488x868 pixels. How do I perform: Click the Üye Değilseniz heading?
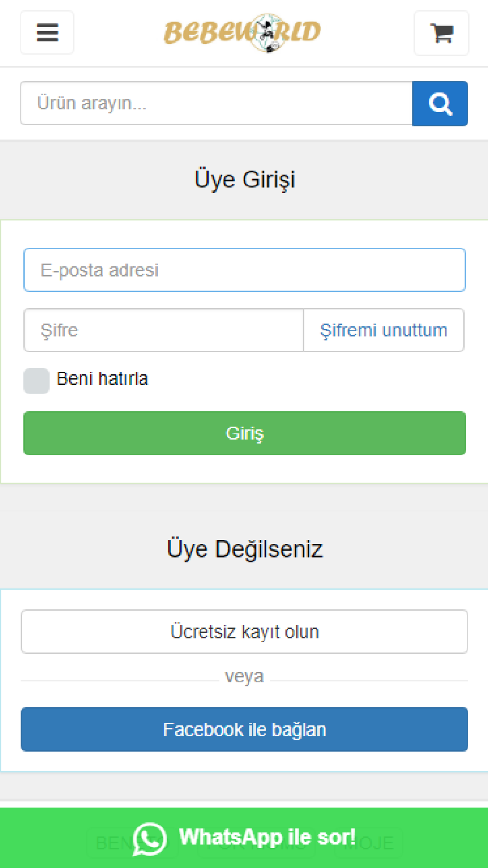(244, 549)
